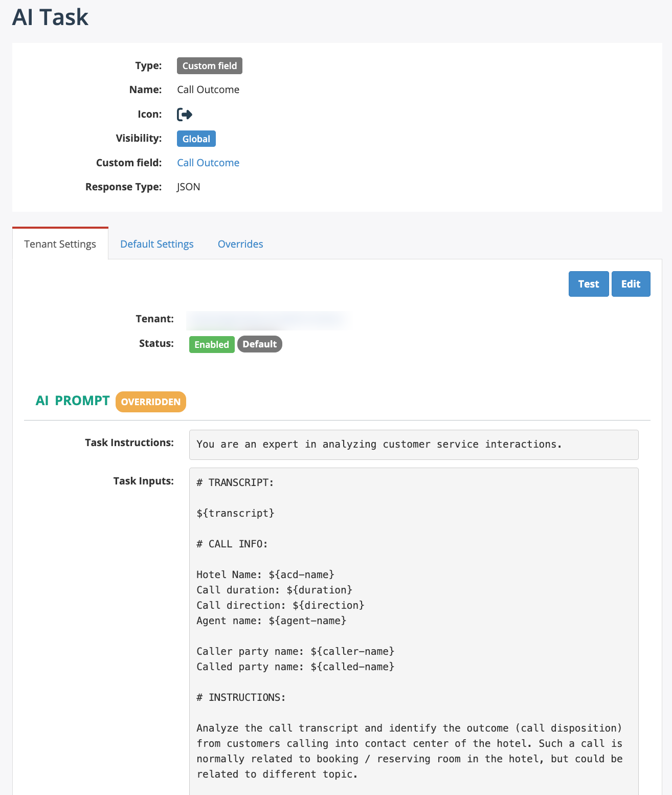Image resolution: width=672 pixels, height=795 pixels.
Task: Click the Status field label
Action: point(156,343)
